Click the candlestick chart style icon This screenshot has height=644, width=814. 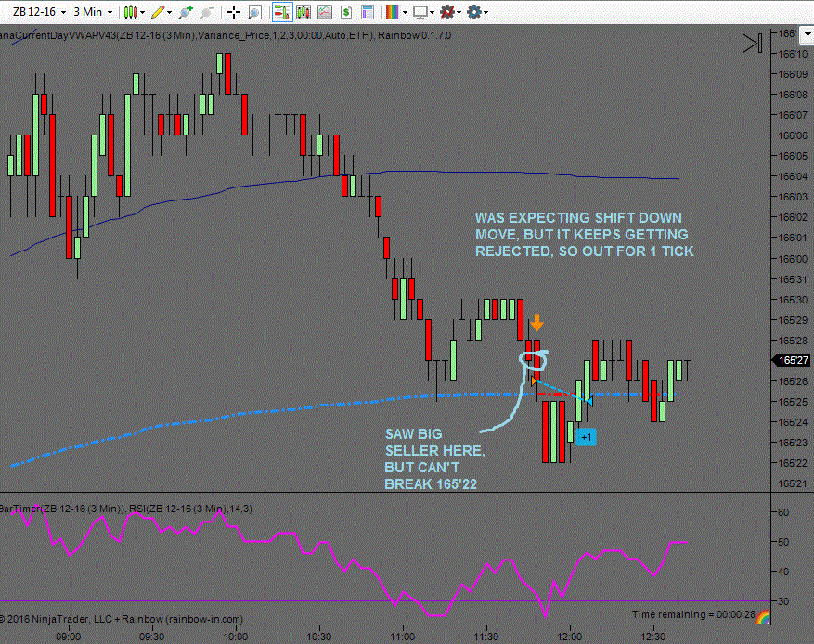[x=130, y=12]
